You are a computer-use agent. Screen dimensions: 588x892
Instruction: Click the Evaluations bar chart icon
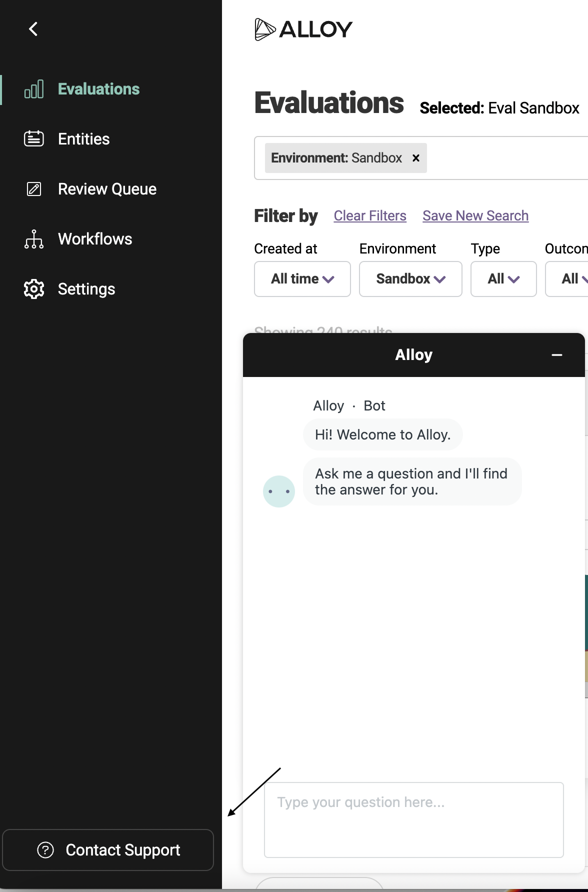34,89
